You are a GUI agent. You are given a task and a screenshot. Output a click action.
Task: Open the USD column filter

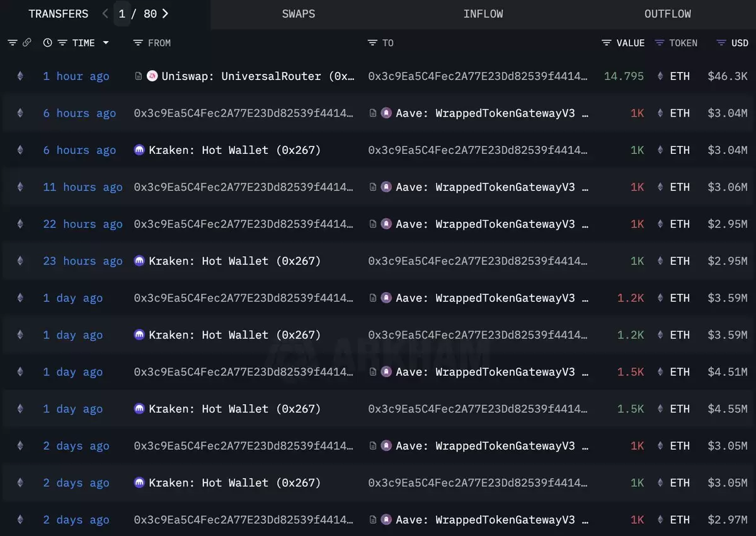[x=721, y=43]
